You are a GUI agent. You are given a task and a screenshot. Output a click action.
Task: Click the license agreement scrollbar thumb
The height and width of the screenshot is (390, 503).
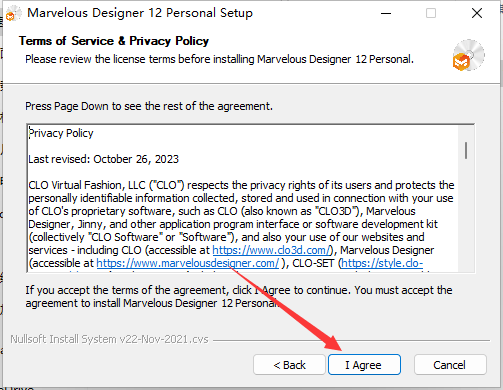[x=466, y=151]
